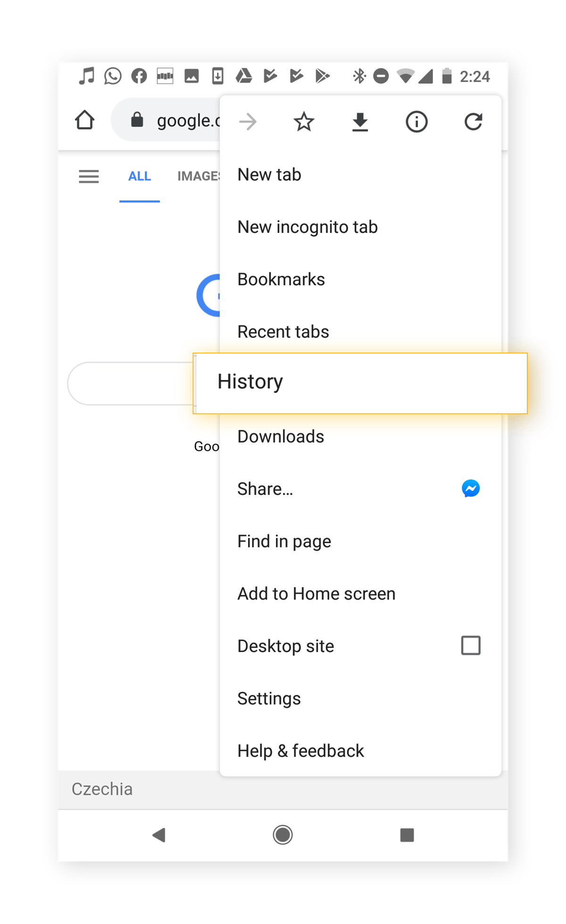Reload the page with the refresh icon
Screen dimensions: 566x924
pos(473,122)
